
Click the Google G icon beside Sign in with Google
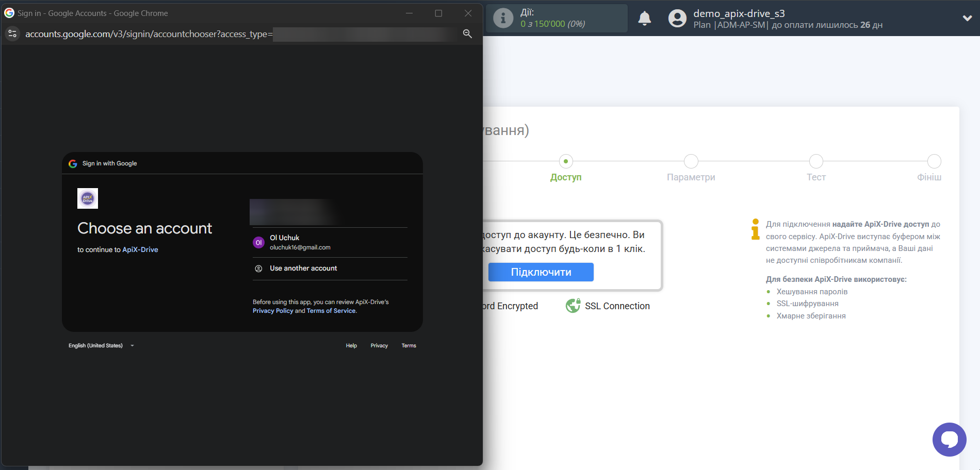(x=73, y=163)
